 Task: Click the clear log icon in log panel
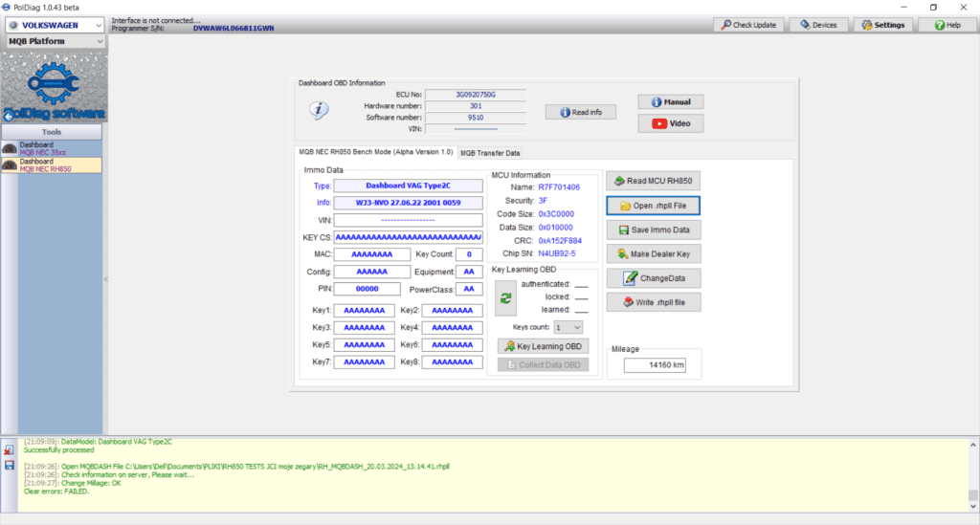tap(9, 450)
